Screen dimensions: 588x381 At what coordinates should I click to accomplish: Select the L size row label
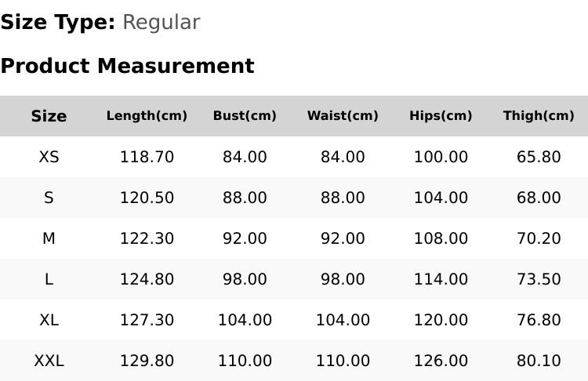point(49,279)
